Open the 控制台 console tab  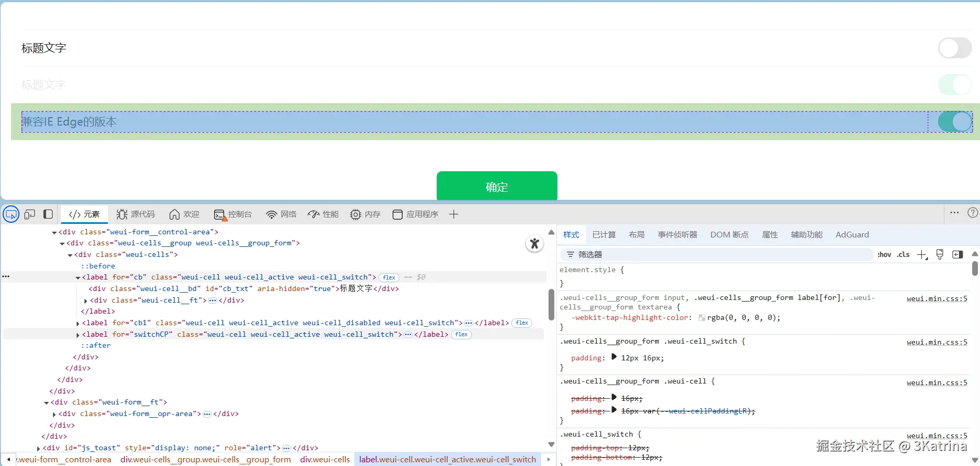click(x=233, y=214)
